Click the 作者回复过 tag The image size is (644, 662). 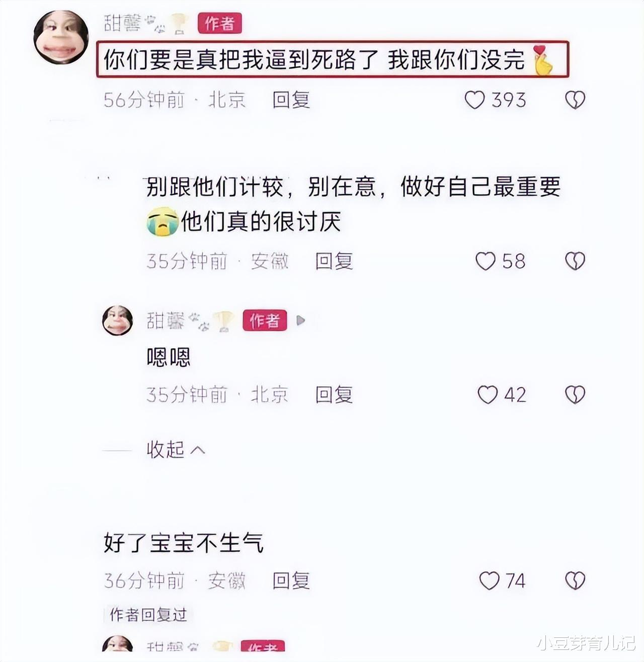(148, 615)
